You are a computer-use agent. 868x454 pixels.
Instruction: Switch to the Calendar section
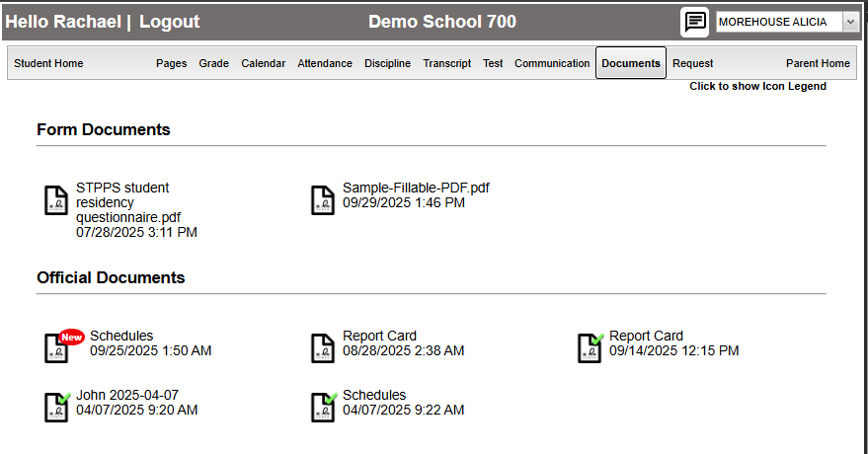(x=263, y=63)
